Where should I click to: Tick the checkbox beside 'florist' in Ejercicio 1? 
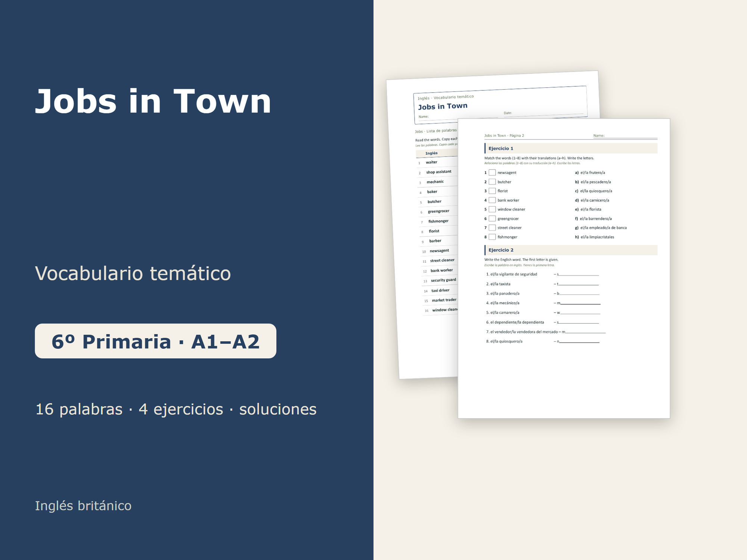492,191
